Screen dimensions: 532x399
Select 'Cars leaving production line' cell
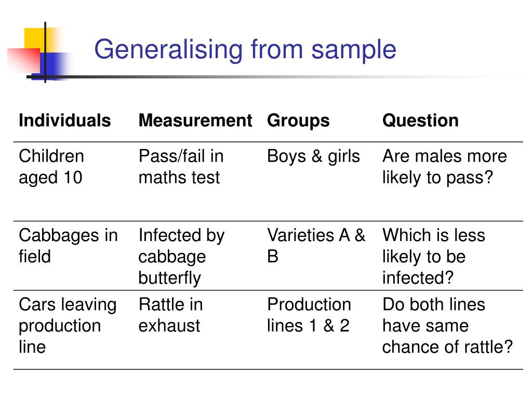click(x=68, y=326)
